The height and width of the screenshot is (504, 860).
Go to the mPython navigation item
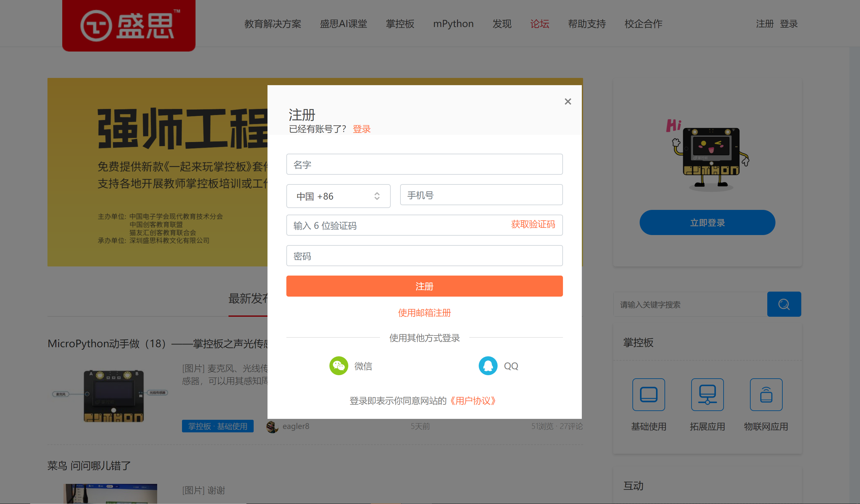[x=453, y=24]
